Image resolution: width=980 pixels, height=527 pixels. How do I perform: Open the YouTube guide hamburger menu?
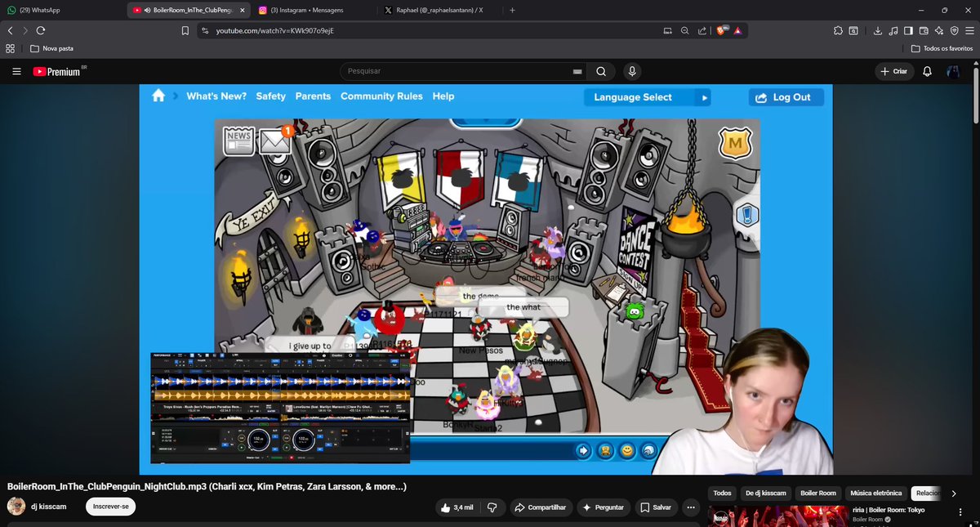(16, 72)
